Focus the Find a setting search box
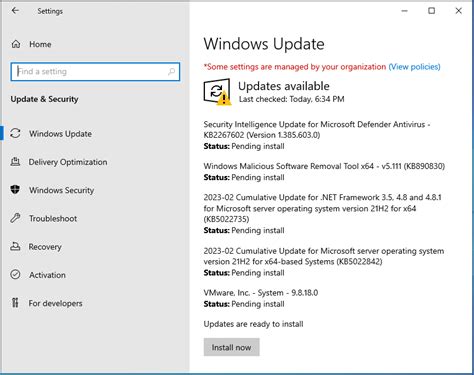This screenshot has height=375, width=474. 95,72
